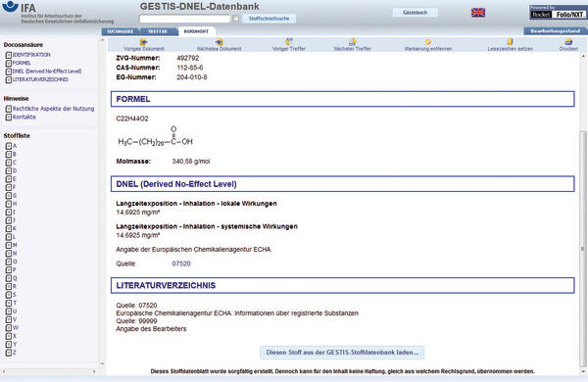Viewport: 588px width, 382px height.
Task: Set a bookmark with Lesezeichen setzen
Action: [x=510, y=41]
